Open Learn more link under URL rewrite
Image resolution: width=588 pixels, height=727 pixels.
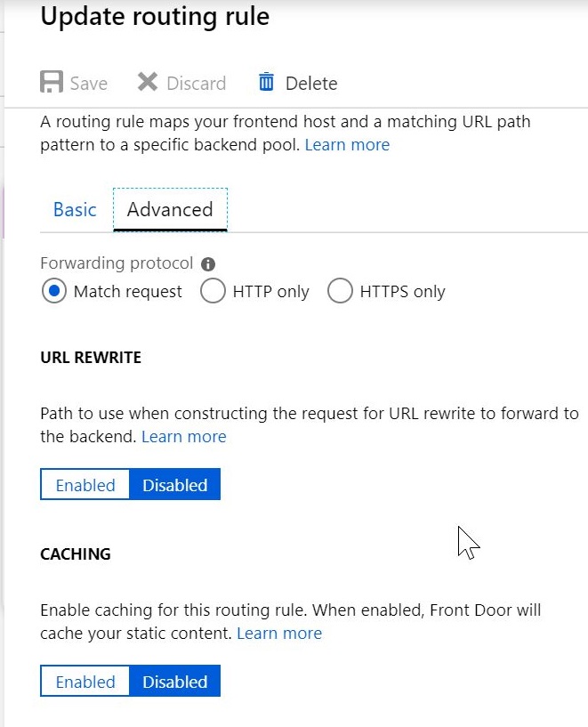(x=184, y=436)
